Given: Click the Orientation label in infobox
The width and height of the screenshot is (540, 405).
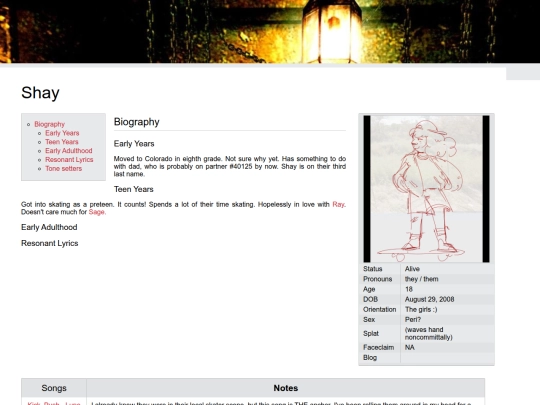Looking at the screenshot, I should (380, 310).
